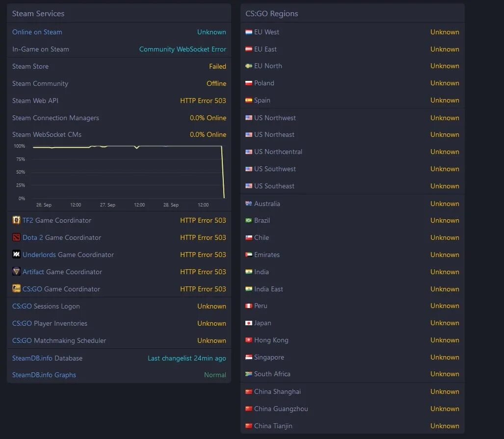The width and height of the screenshot is (504, 439).
Task: Open the Underlords link
Action: [x=39, y=255]
